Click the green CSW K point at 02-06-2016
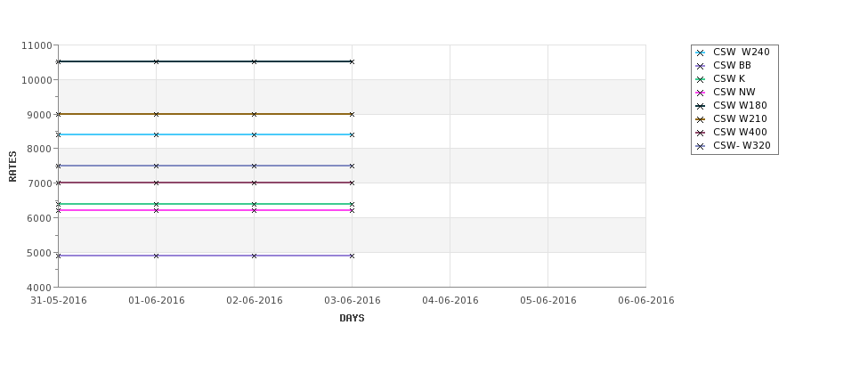 254,204
